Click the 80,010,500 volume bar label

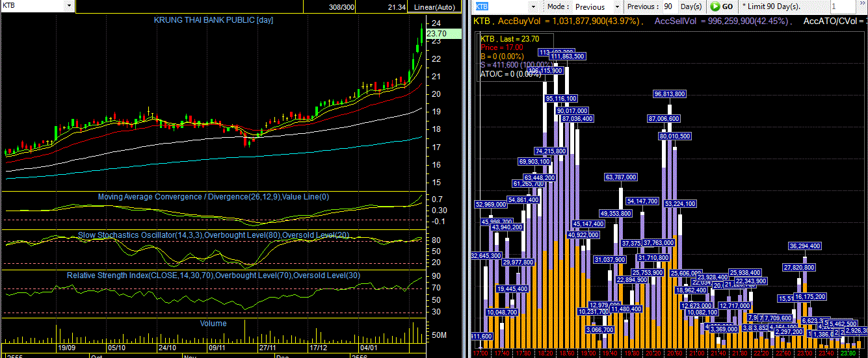coord(675,137)
